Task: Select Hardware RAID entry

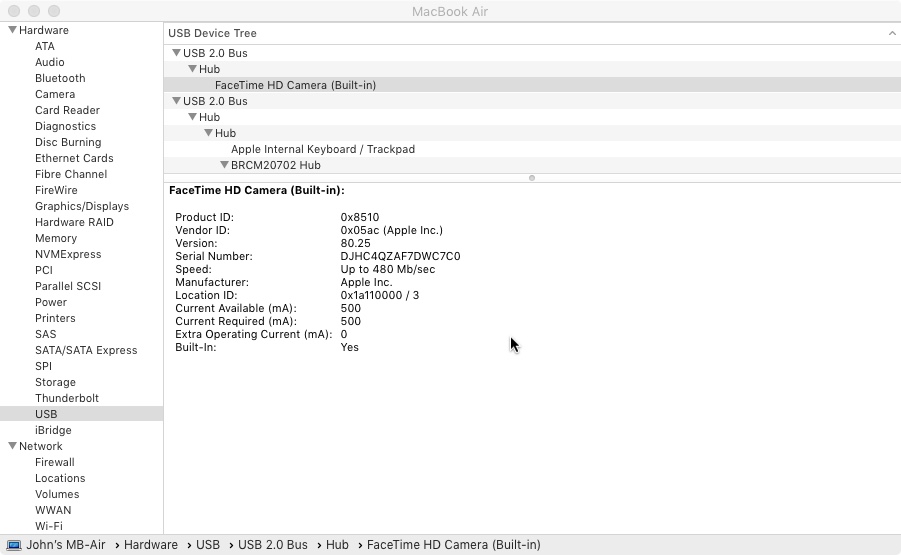Action: (x=74, y=222)
